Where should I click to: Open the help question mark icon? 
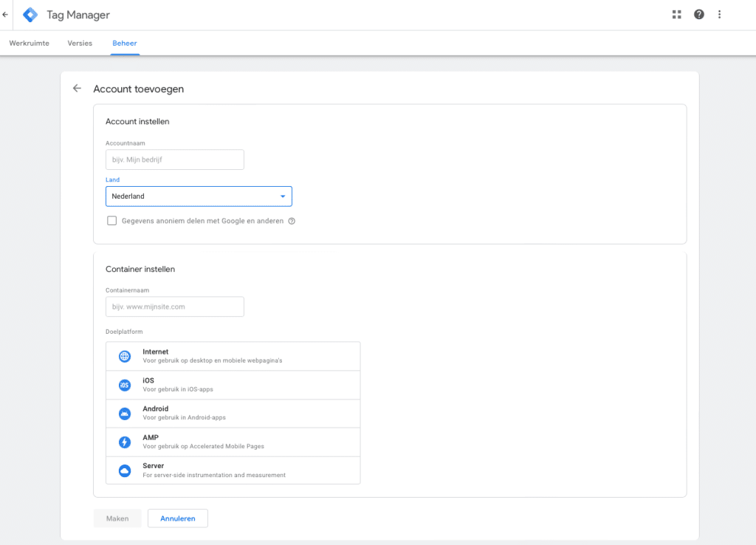tap(699, 15)
